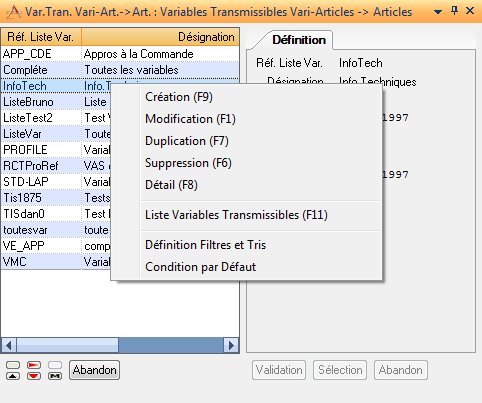The height and width of the screenshot is (403, 482).
Task: Pin the panel with the pushpin icon
Action: pyautogui.click(x=454, y=11)
